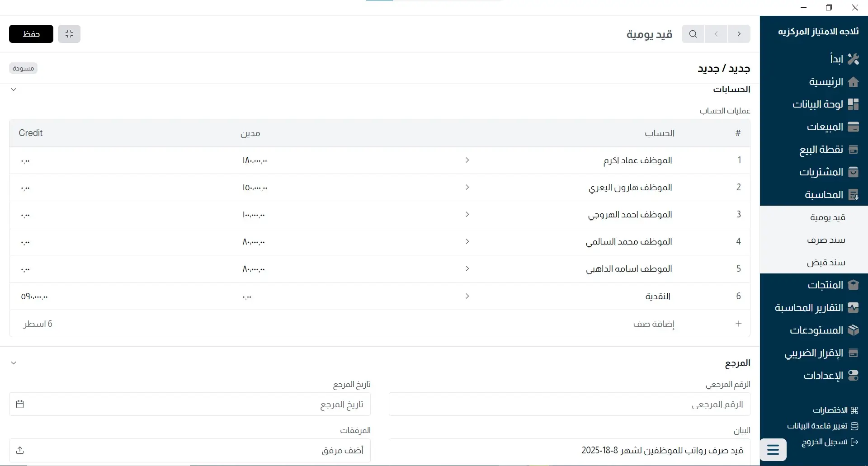This screenshot has width=868, height=466.
Task: Select سند صرف submenu item
Action: click(x=826, y=240)
